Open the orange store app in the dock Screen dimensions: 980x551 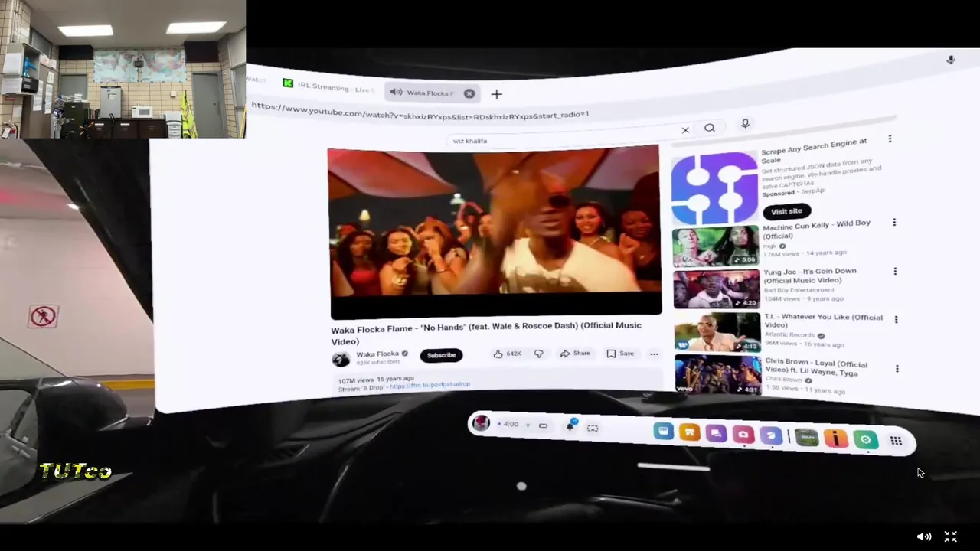click(689, 433)
